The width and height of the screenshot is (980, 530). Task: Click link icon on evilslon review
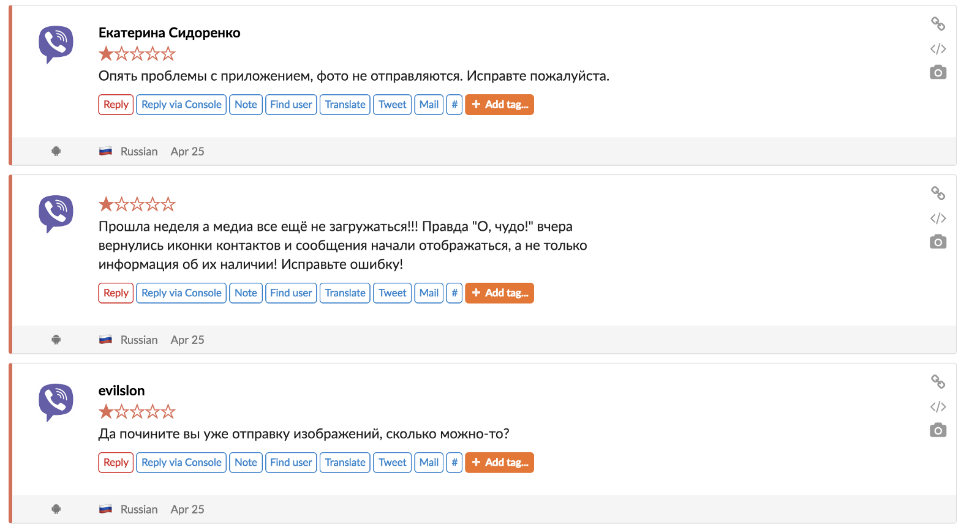pyautogui.click(x=938, y=382)
